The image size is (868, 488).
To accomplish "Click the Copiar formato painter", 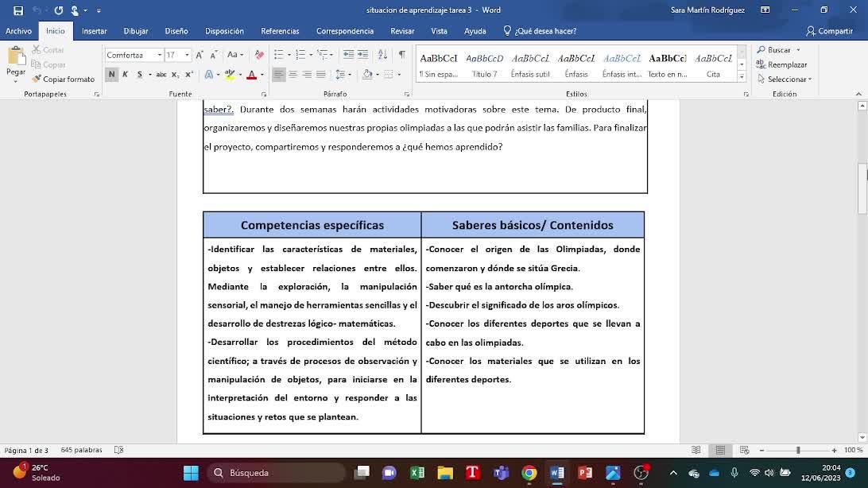I will 64,79.
